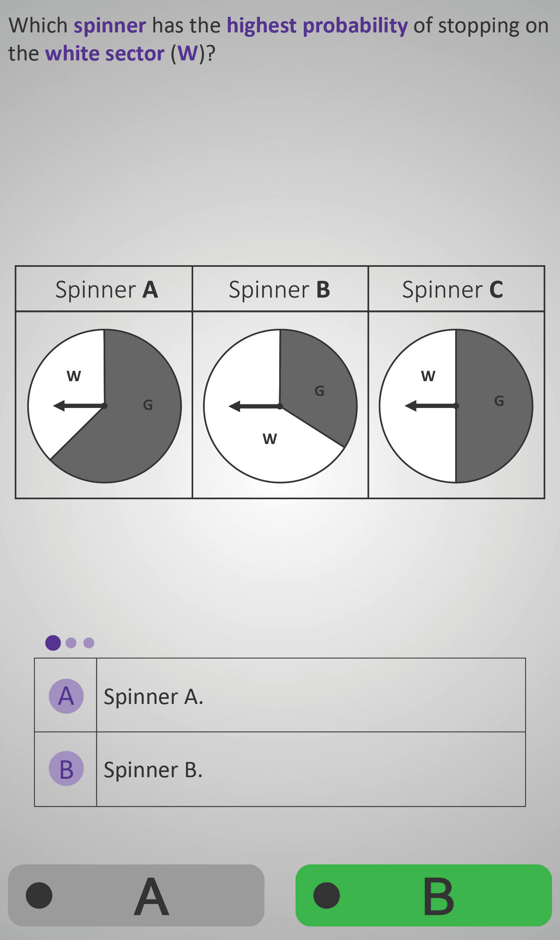Click the black dot on green B button
The height and width of the screenshot is (940, 560).
coord(326,895)
